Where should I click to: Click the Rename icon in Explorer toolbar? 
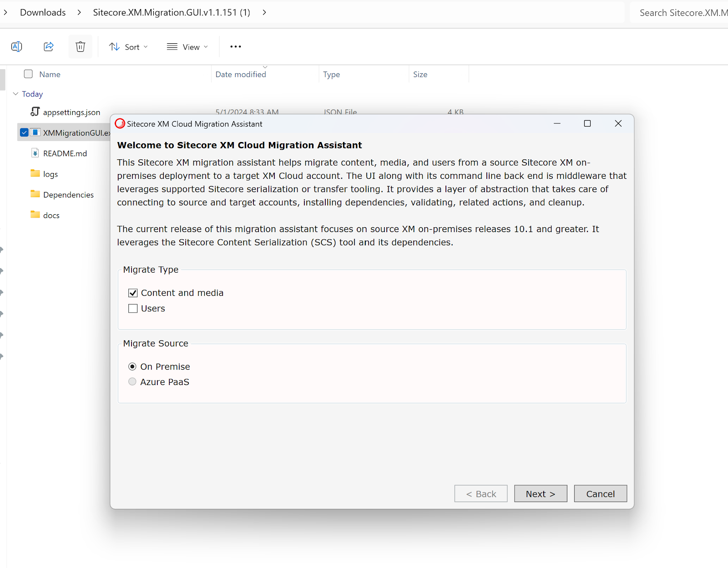point(17,46)
